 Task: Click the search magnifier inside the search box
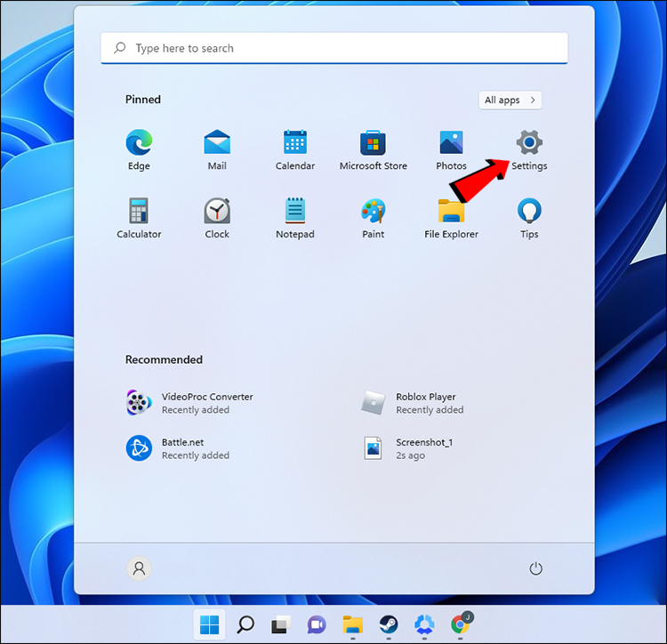(119, 48)
